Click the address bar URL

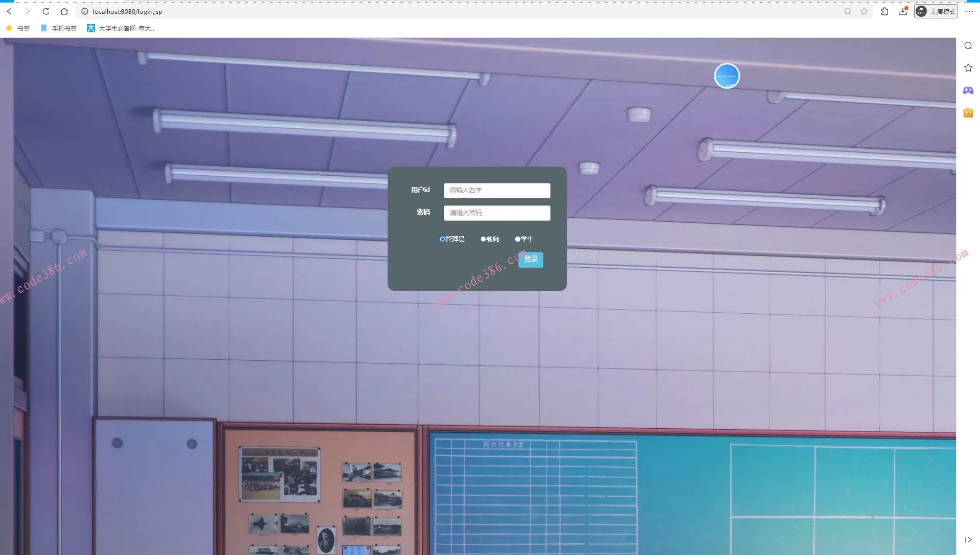click(128, 11)
